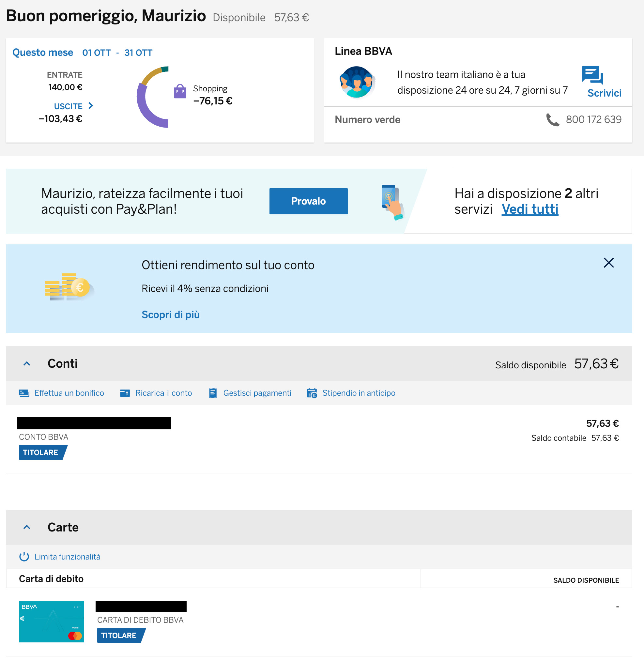This screenshot has height=661, width=644.
Task: Close the Ottieni rendimento banner
Action: tap(608, 263)
